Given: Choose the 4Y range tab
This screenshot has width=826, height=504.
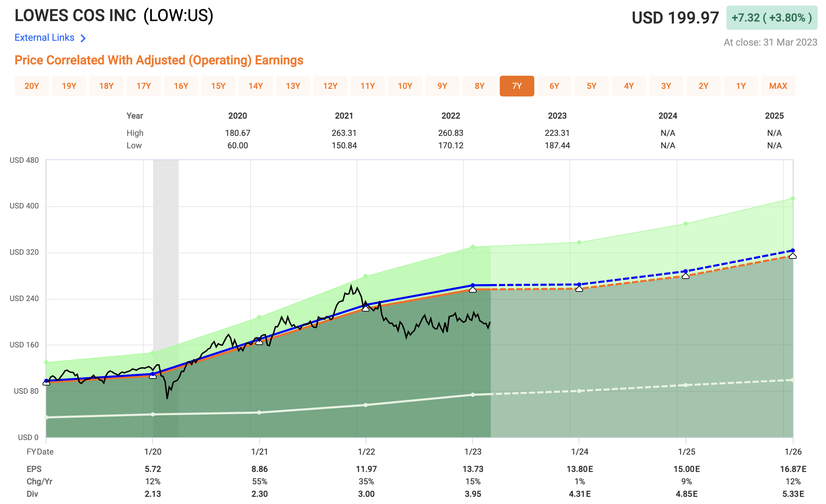Looking at the screenshot, I should [x=629, y=86].
